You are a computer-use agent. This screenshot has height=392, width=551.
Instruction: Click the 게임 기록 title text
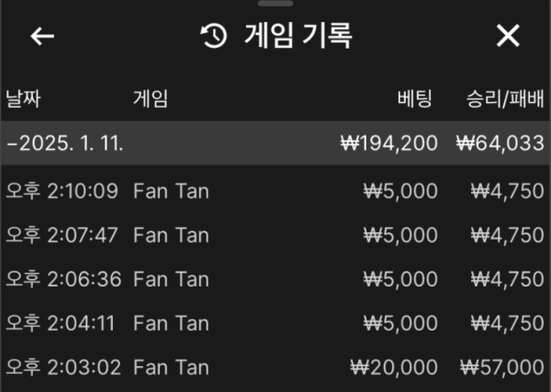click(x=298, y=36)
